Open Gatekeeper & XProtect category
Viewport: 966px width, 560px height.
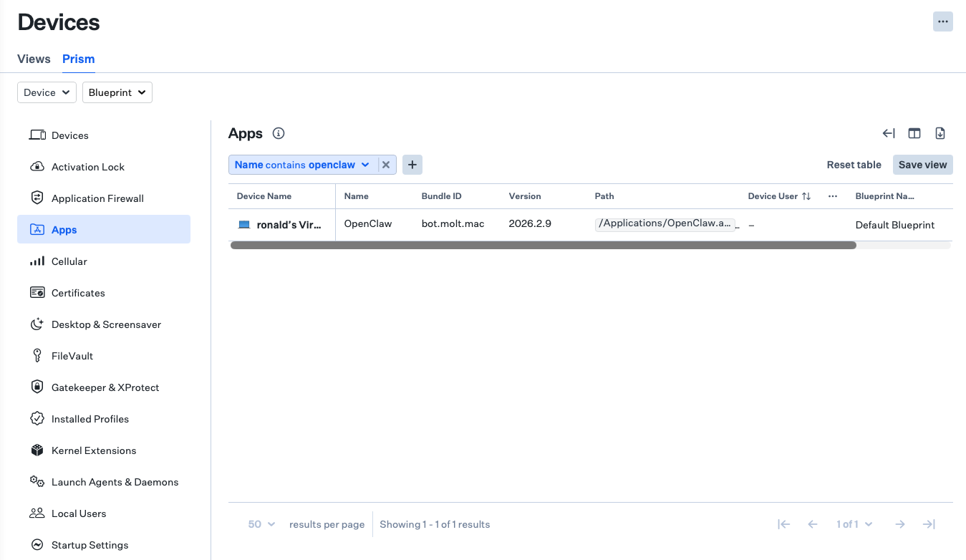coord(105,387)
